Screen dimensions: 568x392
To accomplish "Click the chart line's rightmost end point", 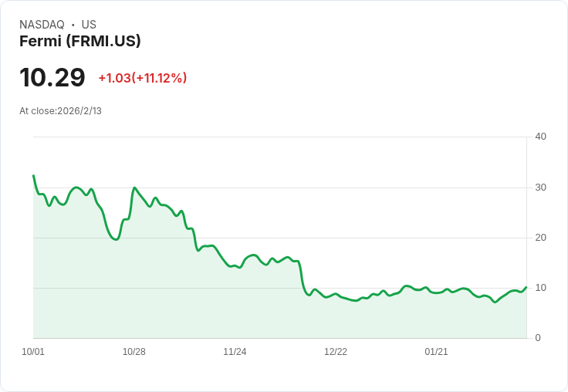I will [x=526, y=287].
